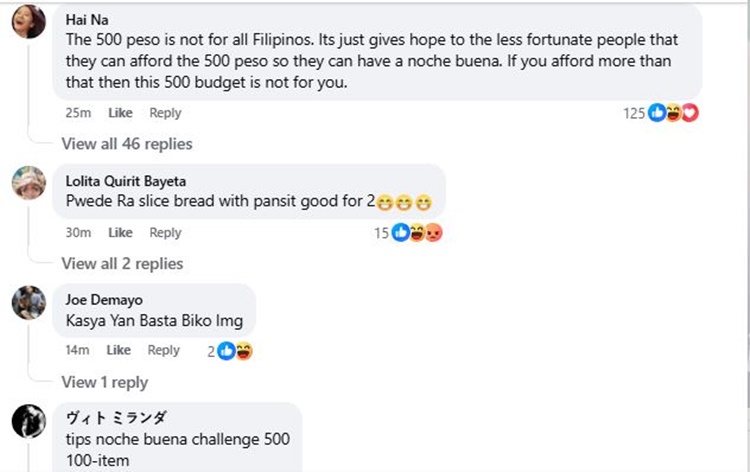Screen dimensions: 750x472
Task: Click the 30m timestamp on Lolita's comment
Action: point(78,232)
